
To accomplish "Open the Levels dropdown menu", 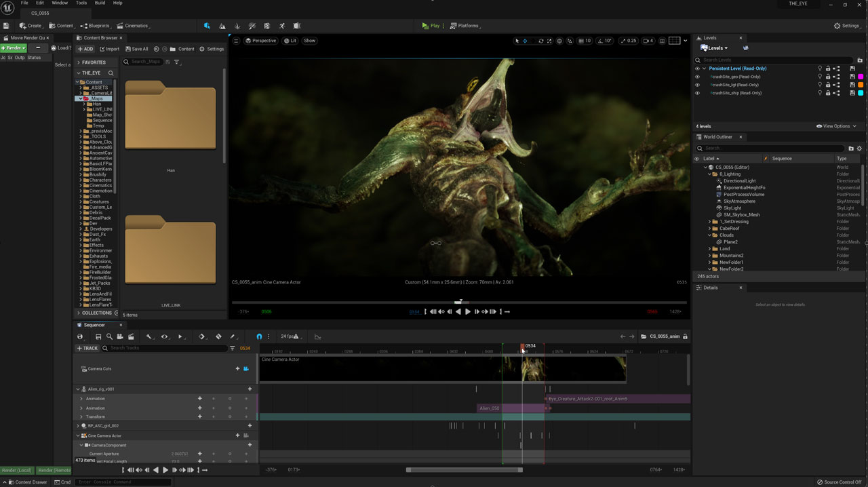I will click(715, 48).
